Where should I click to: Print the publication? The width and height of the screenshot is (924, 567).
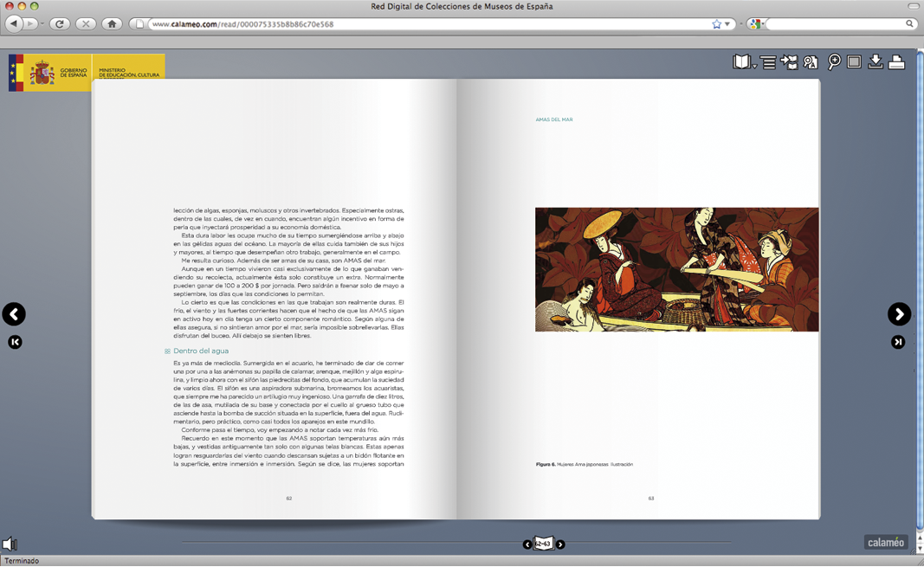click(x=896, y=62)
